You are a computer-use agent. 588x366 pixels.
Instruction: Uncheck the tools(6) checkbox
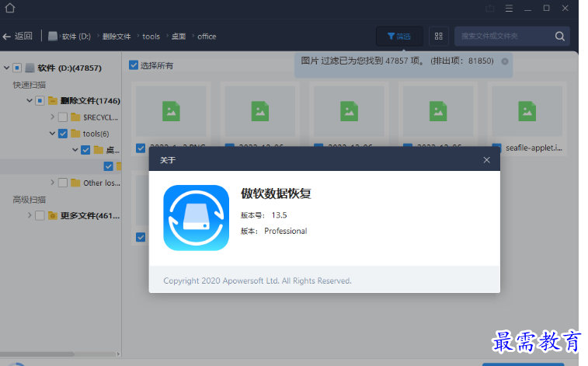[x=63, y=134]
